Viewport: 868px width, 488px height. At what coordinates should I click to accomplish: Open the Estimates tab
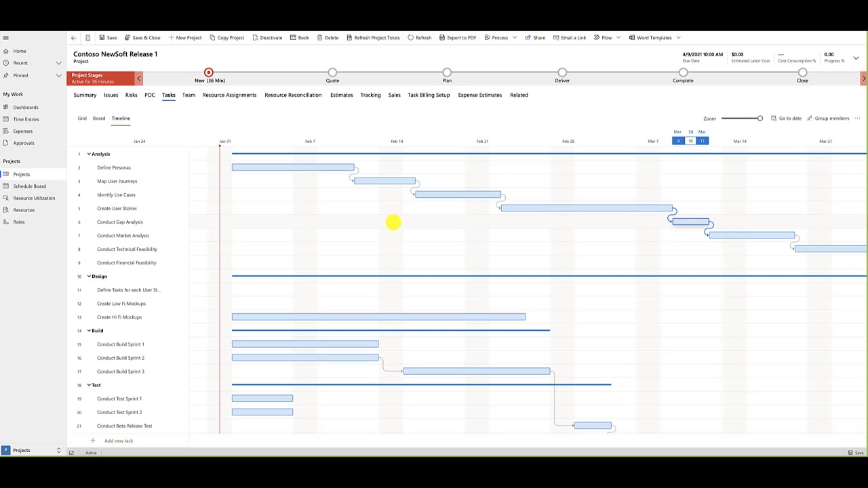[341, 95]
